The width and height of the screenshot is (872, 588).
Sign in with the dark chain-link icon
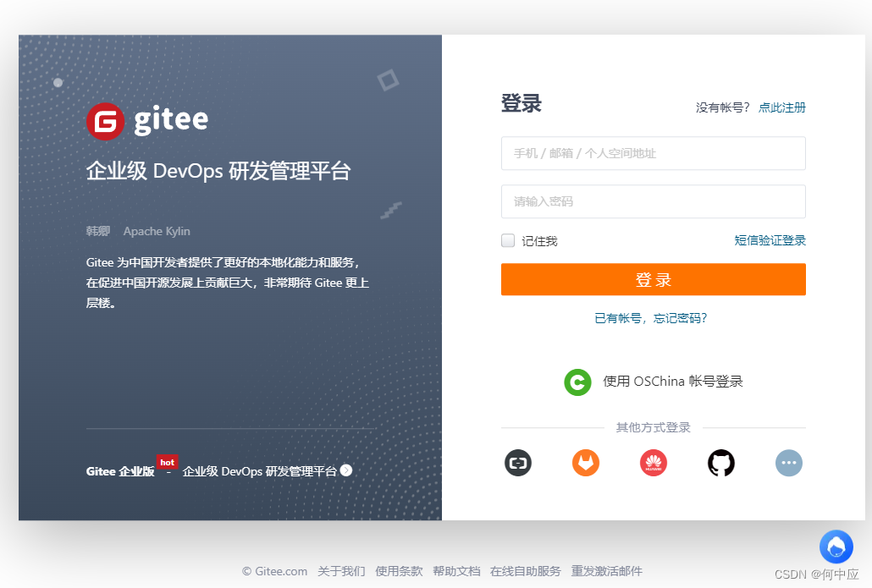[x=518, y=463]
